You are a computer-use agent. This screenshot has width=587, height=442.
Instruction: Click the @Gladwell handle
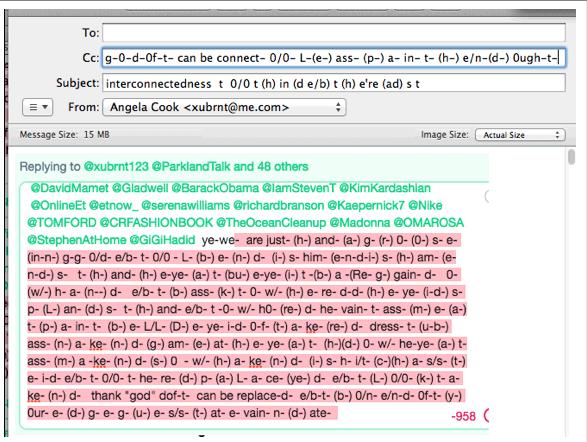(x=140, y=188)
